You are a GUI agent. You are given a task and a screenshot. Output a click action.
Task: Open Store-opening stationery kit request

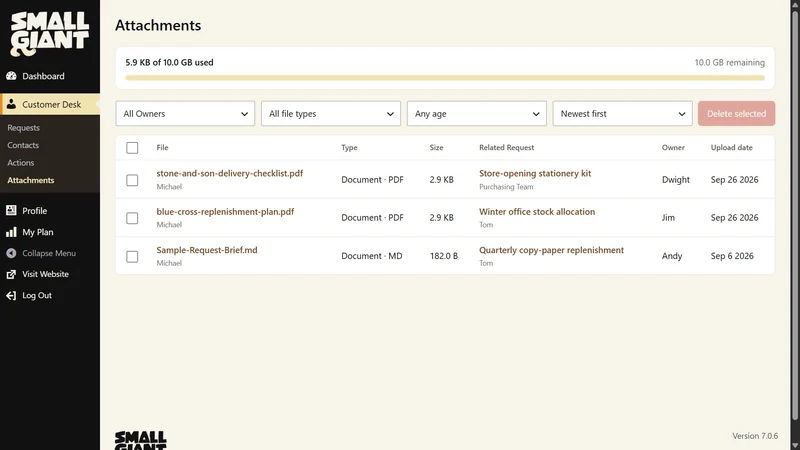[535, 173]
